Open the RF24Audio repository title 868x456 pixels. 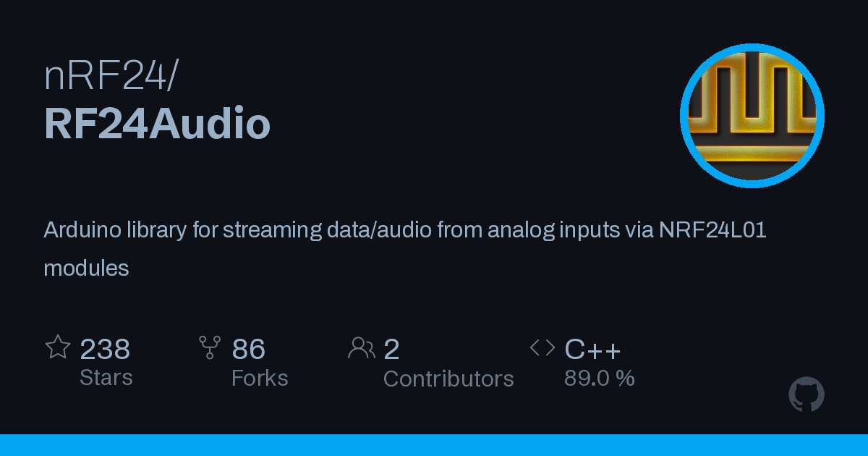coord(157,124)
